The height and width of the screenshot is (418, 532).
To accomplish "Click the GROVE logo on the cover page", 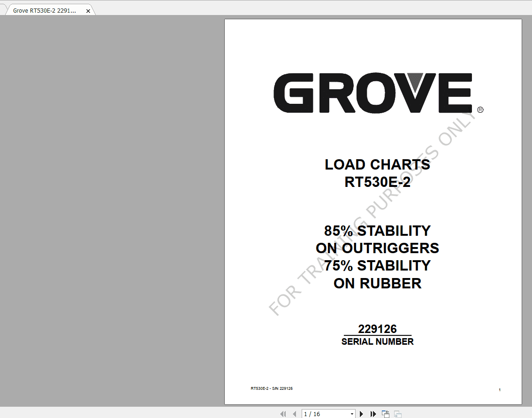I will (x=373, y=93).
